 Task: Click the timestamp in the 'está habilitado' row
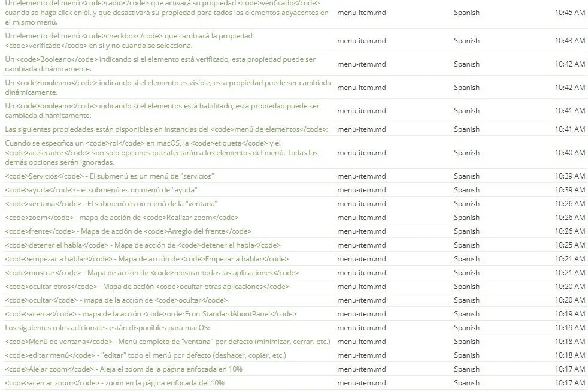569,110
